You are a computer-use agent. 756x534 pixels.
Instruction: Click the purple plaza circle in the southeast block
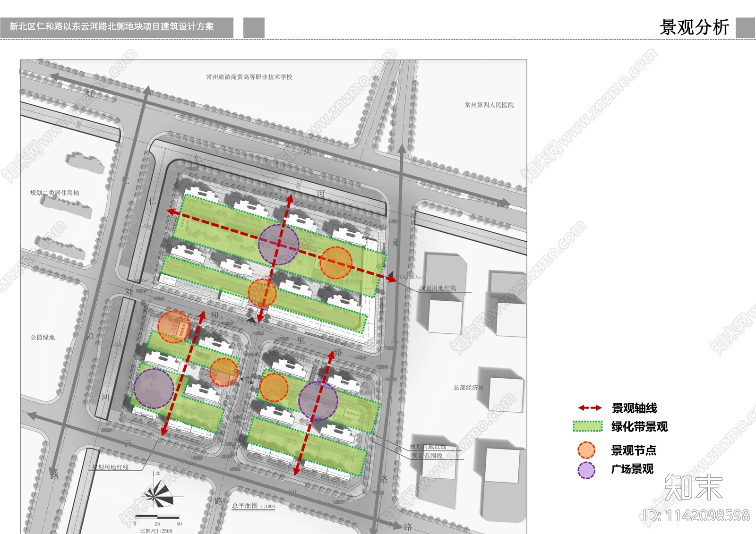[318, 401]
